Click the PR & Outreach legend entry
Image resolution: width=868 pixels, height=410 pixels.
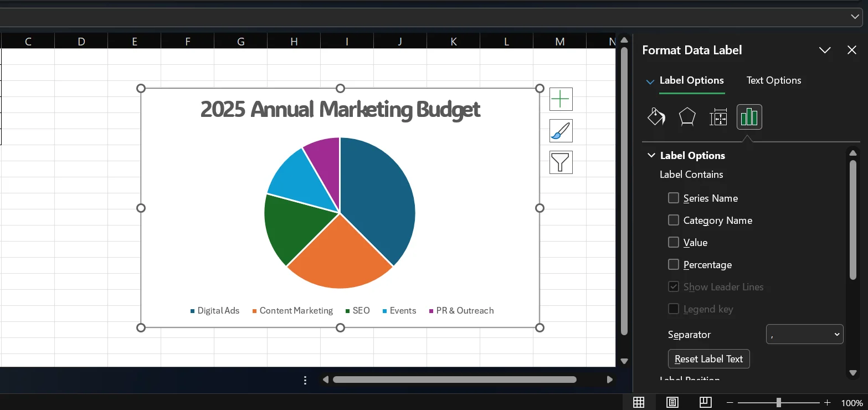(x=461, y=311)
